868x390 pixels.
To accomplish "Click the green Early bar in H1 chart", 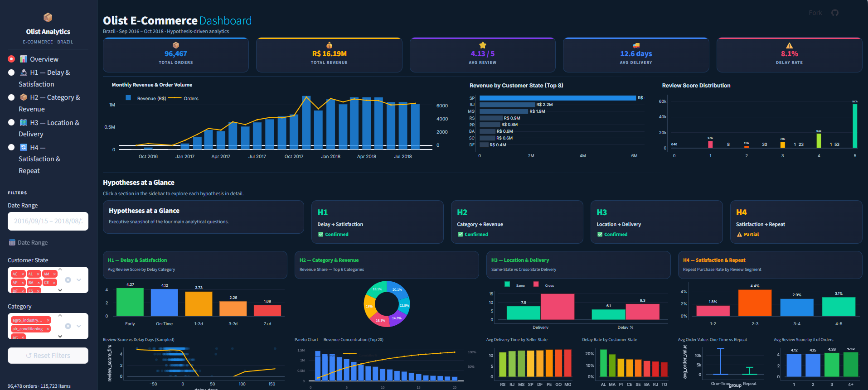I will pos(130,302).
